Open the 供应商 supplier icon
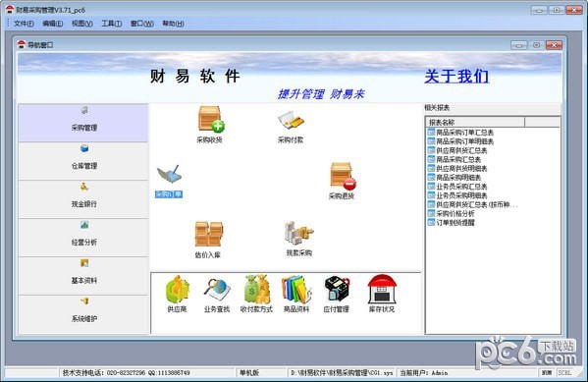The width and height of the screenshot is (588, 382). [177, 295]
